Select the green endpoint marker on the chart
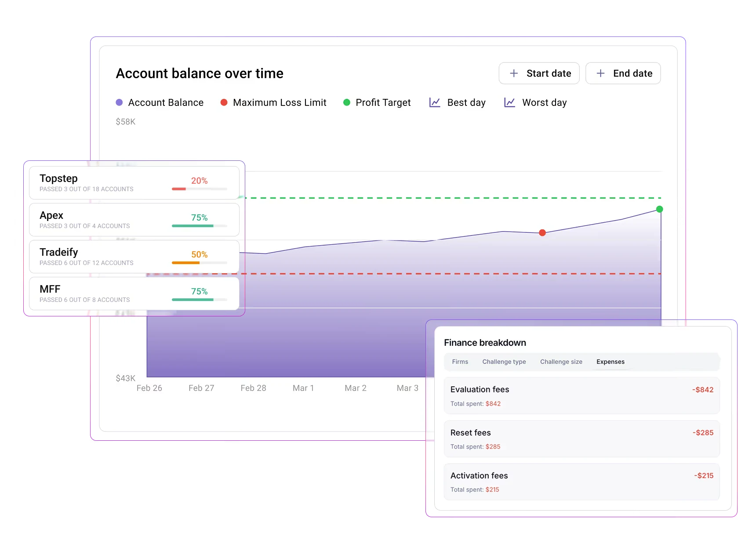756x555 pixels. coord(659,209)
